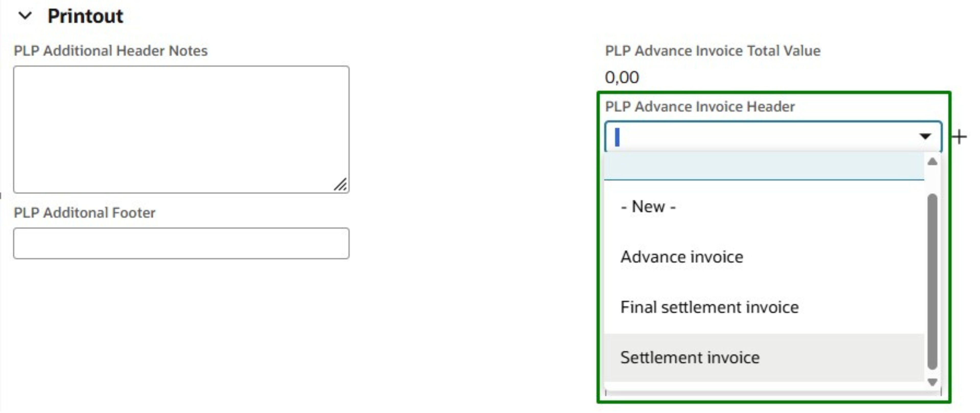Choose the Final settlement invoice option
This screenshot has height=413, width=980.
click(709, 307)
